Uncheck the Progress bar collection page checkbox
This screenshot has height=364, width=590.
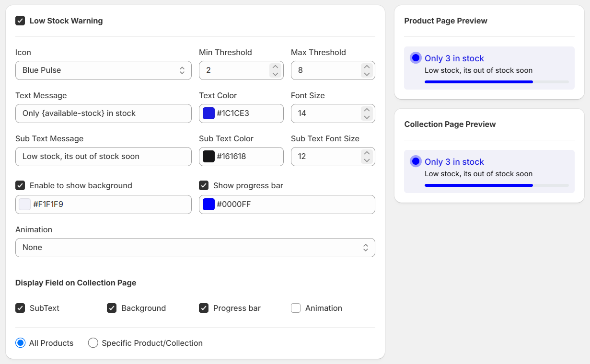(x=204, y=308)
